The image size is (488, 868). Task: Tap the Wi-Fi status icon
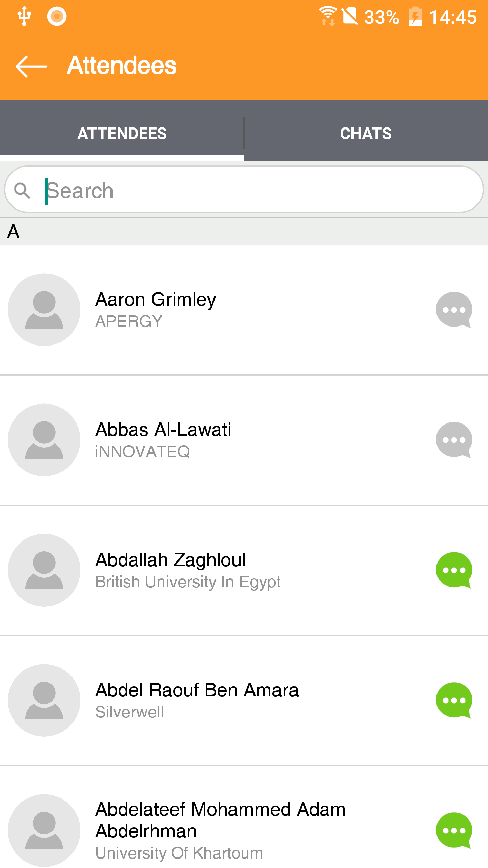pos(327,16)
